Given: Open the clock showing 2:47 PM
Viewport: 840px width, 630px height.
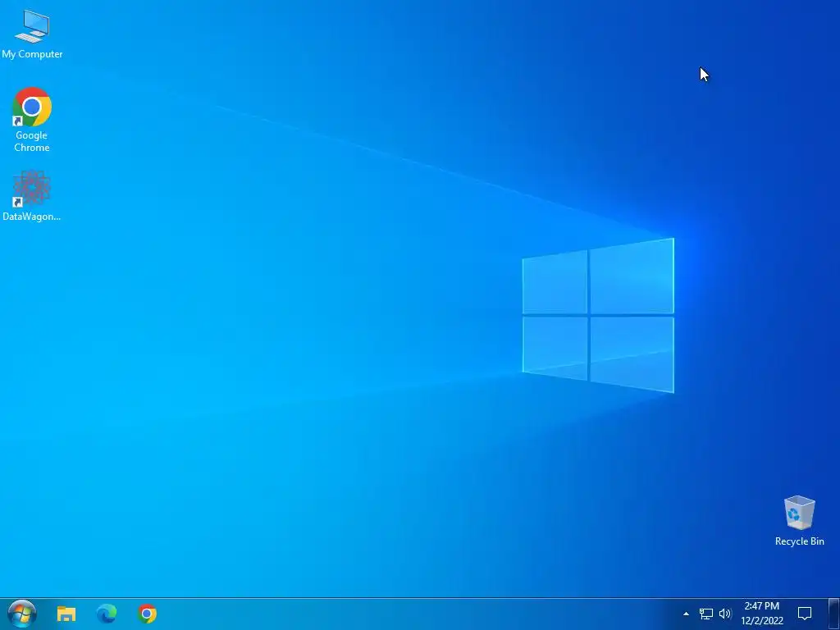Looking at the screenshot, I should click(762, 614).
